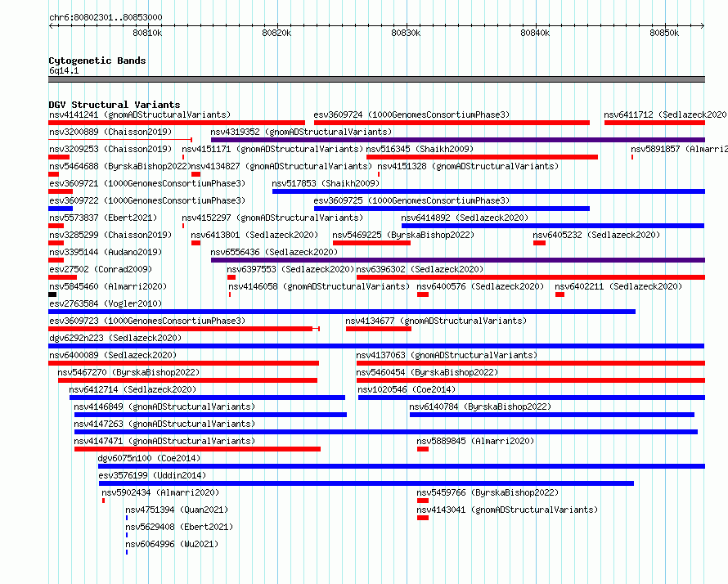Click the nsv4141241 gnomAD variant label
This screenshot has height=584, width=728.
coord(140,115)
